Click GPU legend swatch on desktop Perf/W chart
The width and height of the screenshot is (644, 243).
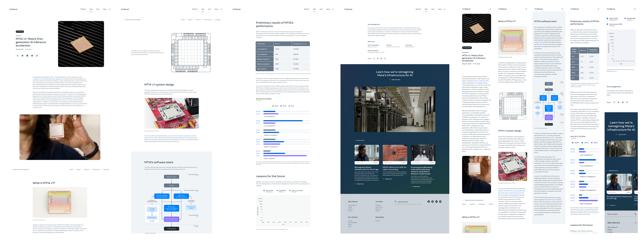[289, 106]
